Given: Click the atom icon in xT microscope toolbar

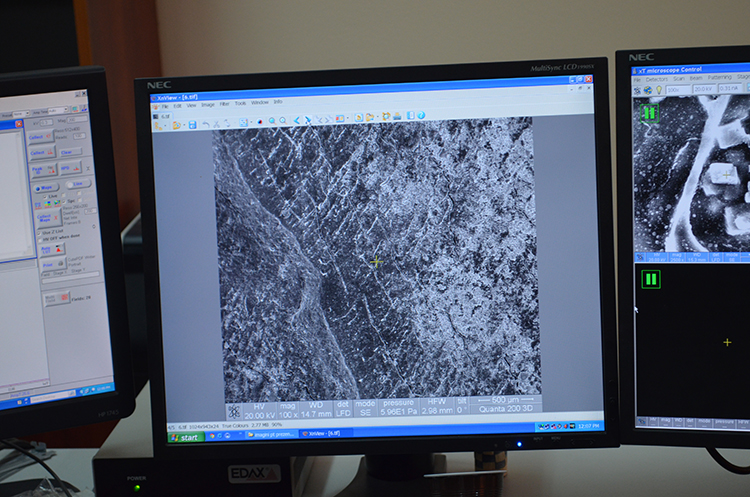Looking at the screenshot, I should [637, 91].
